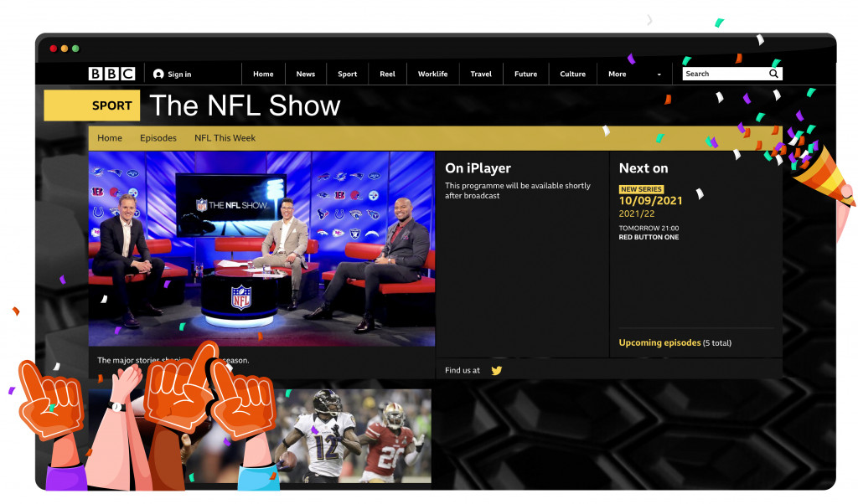Screen dimensions: 858x504
Task: Click the More navigation item
Action: 618,74
